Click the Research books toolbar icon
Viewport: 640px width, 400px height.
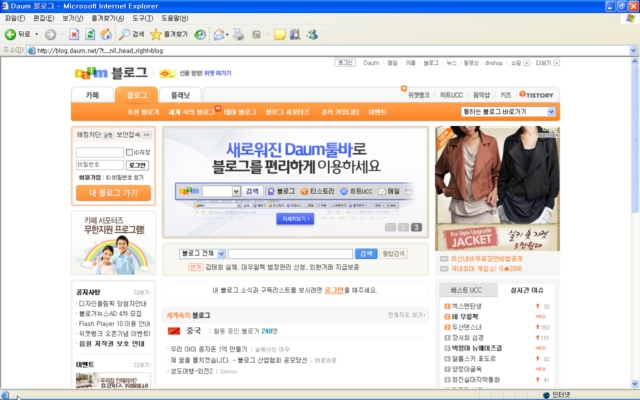[295, 35]
